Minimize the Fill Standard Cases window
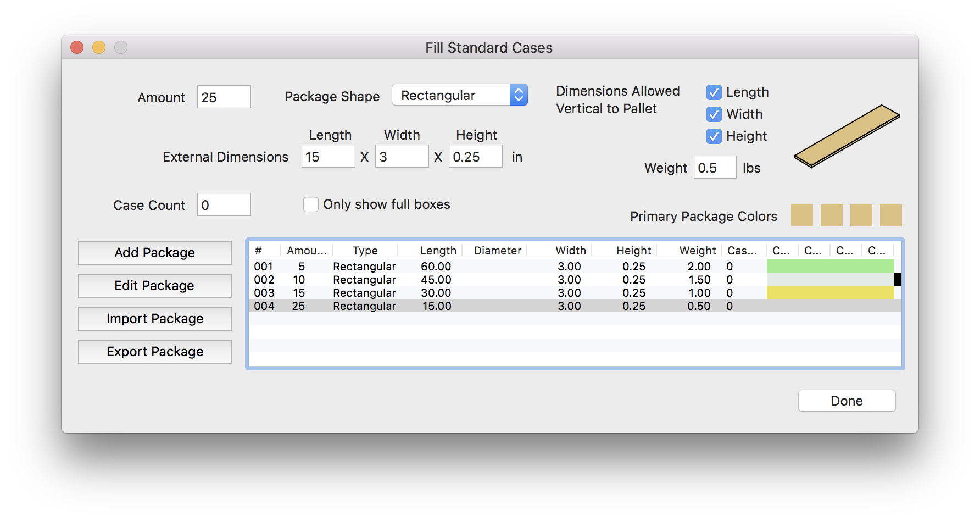This screenshot has height=521, width=980. [x=99, y=47]
